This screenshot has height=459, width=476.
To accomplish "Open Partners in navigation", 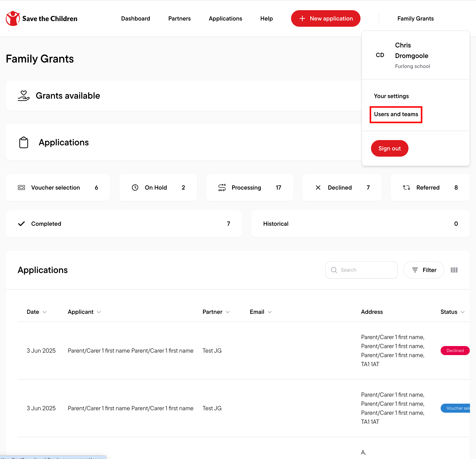I will pyautogui.click(x=179, y=18).
